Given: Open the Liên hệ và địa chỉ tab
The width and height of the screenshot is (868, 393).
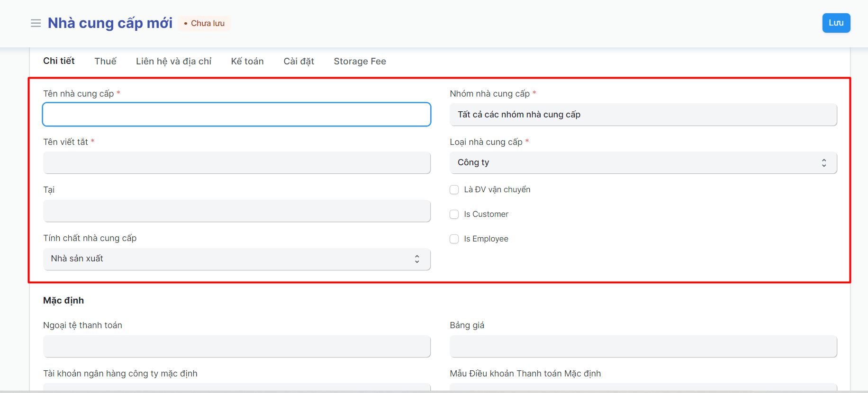Looking at the screenshot, I should click(x=173, y=61).
